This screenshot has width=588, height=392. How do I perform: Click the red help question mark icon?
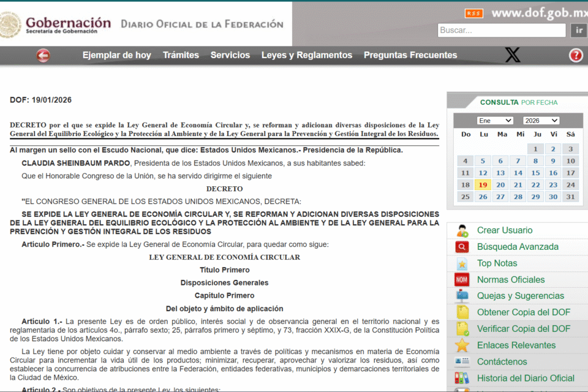click(x=576, y=56)
